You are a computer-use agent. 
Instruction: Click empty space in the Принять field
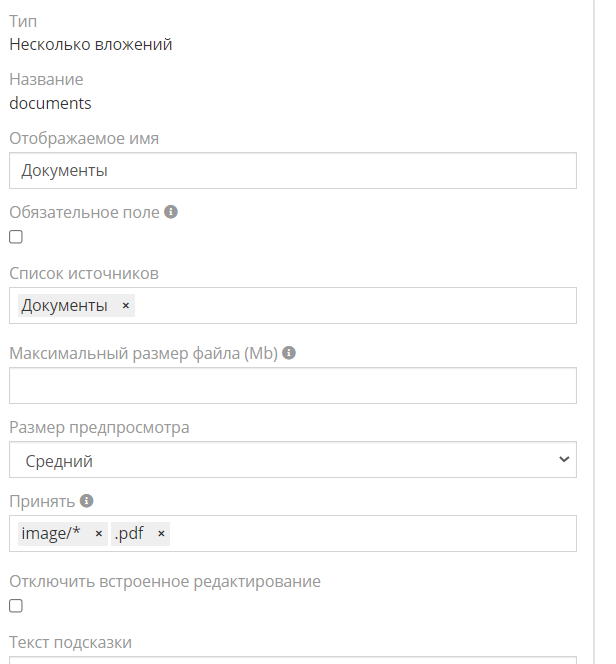pyautogui.click(x=370, y=534)
